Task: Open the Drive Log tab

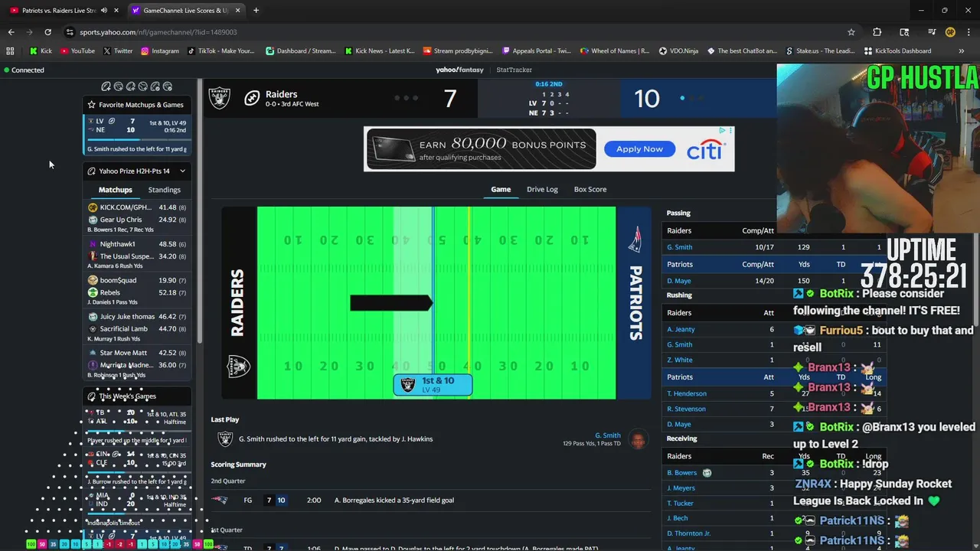Action: pyautogui.click(x=542, y=189)
